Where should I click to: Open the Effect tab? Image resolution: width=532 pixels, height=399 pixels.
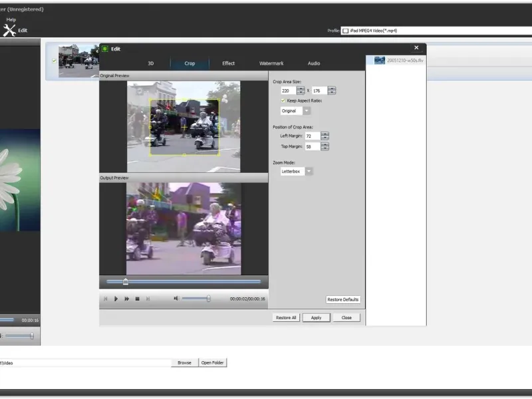[x=228, y=63]
